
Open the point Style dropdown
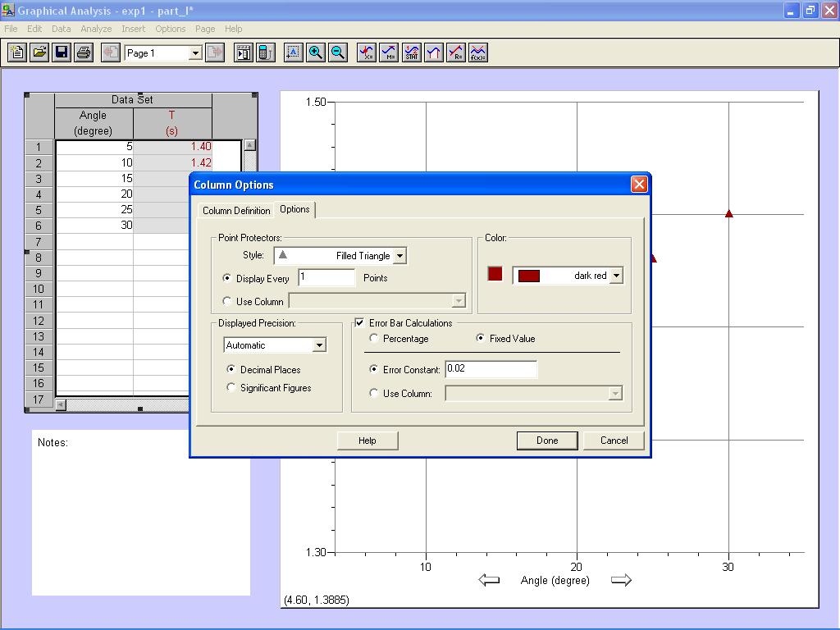399,256
